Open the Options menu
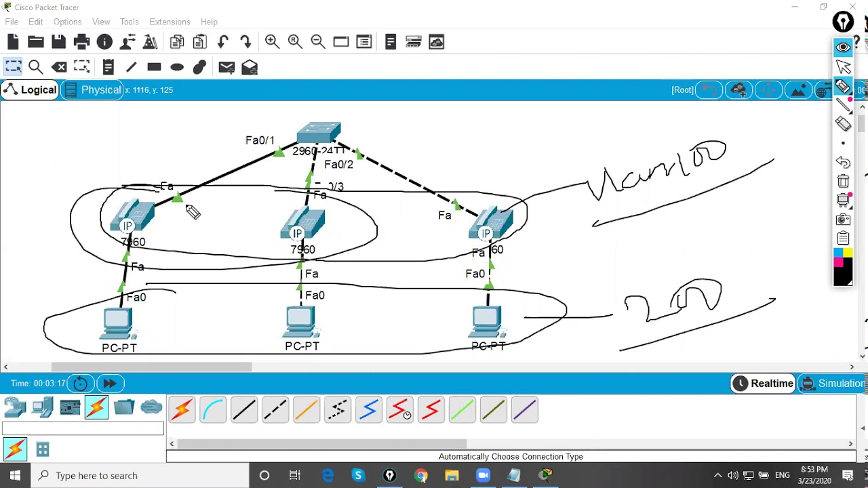The image size is (868, 488). coord(67,22)
